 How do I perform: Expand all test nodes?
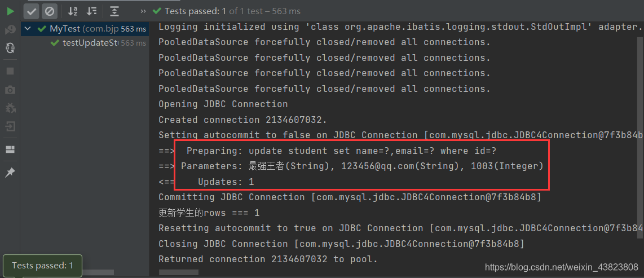(114, 11)
